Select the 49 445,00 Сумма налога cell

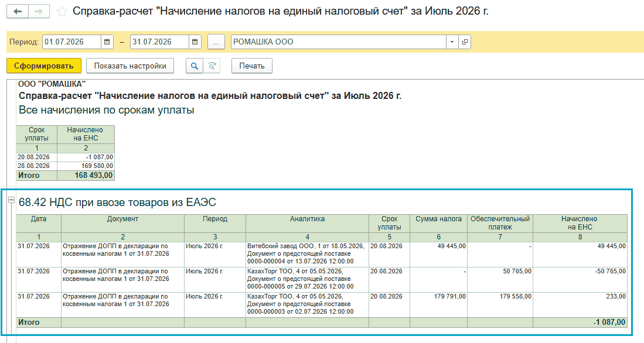(x=439, y=255)
